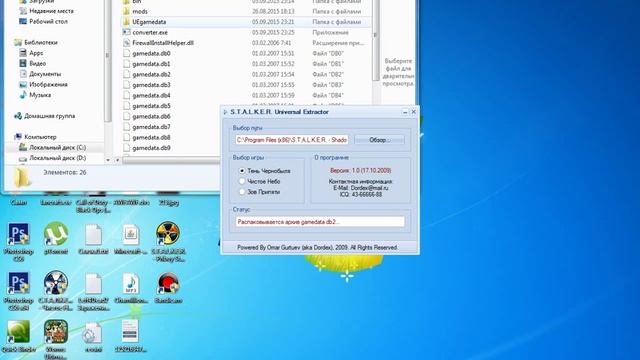Click the file list horizontal scrollbar

coord(171,160)
